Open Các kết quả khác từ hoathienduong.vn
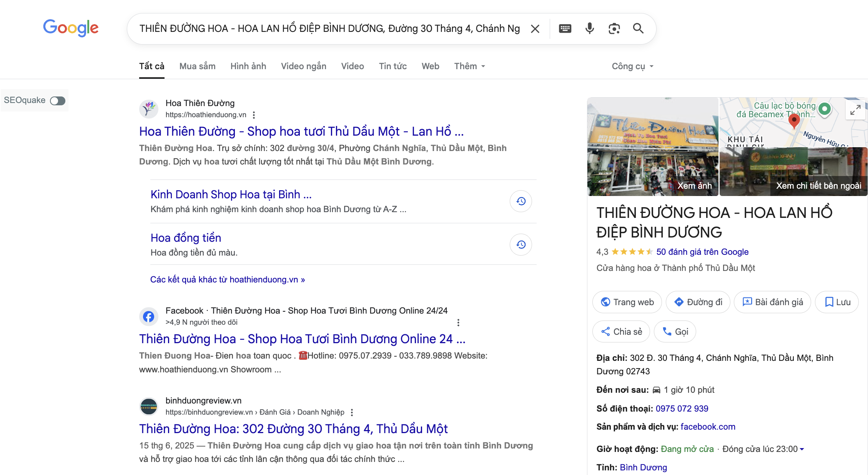The image size is (868, 475). coord(228,279)
